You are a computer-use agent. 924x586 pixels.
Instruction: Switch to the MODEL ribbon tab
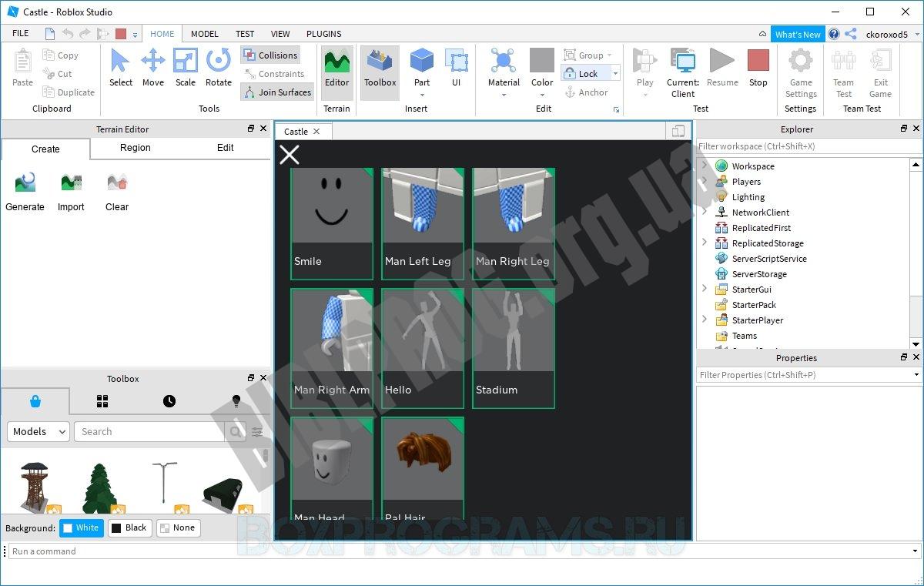205,34
